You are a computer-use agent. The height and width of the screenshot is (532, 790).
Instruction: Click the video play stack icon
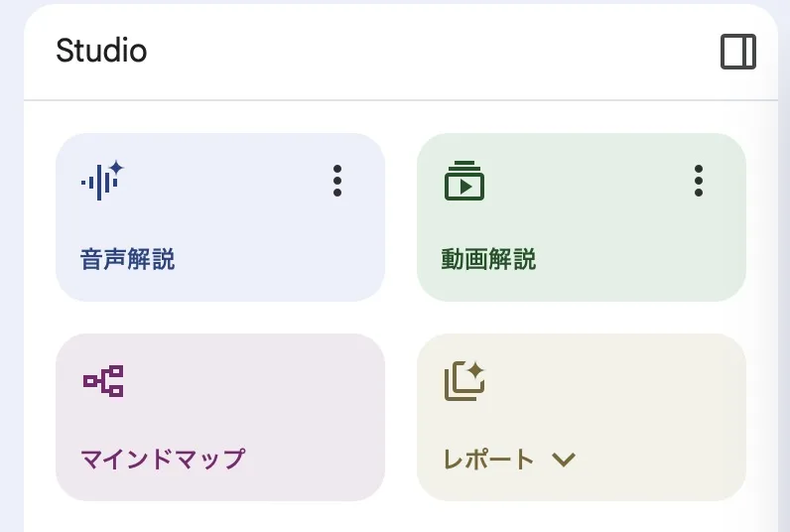click(x=464, y=181)
